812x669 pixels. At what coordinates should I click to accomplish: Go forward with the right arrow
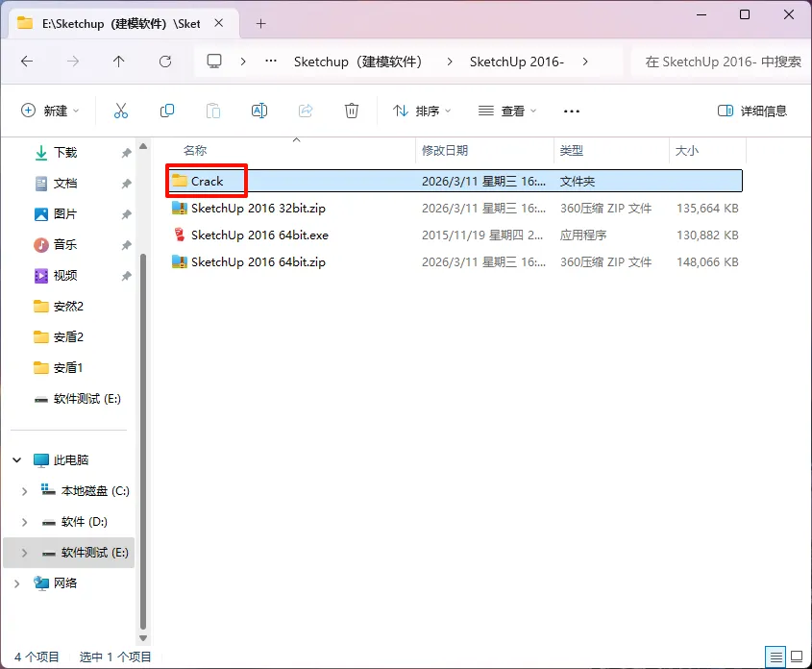pyautogui.click(x=73, y=62)
